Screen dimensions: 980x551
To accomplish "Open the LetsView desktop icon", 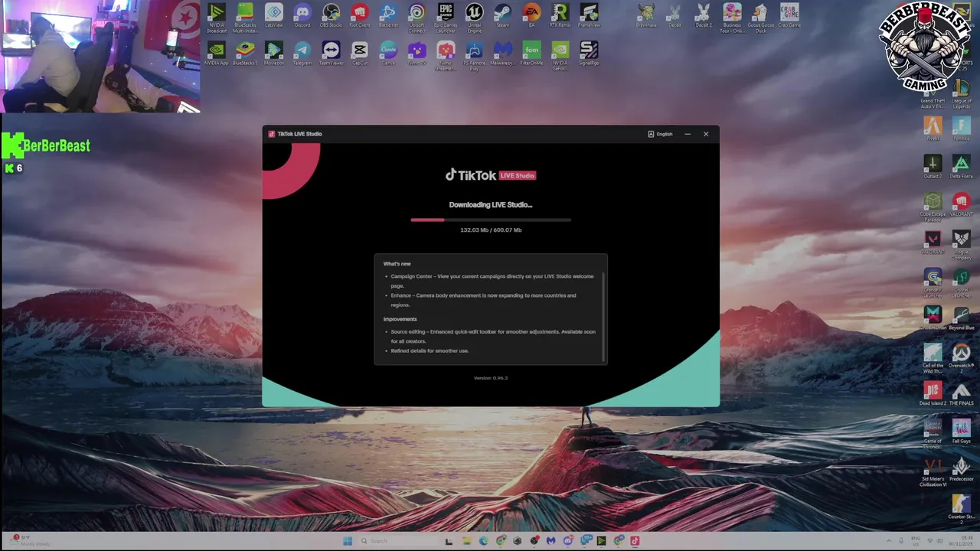I will tap(274, 16).
